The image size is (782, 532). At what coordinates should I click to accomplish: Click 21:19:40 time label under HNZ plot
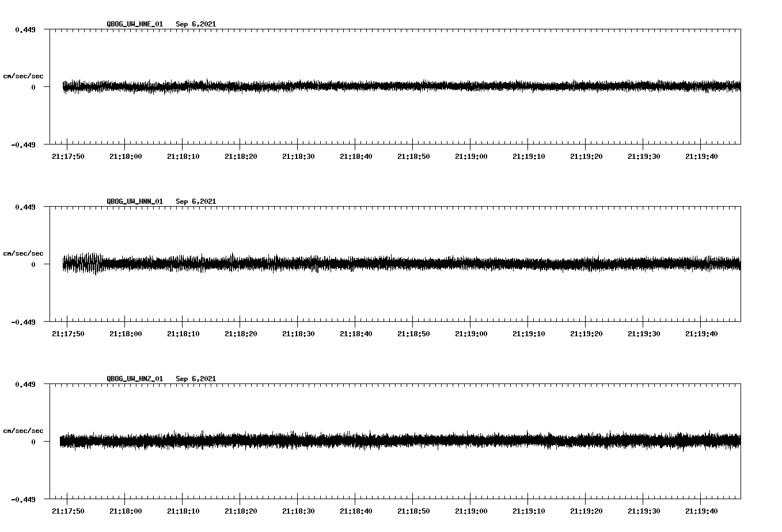tap(701, 511)
